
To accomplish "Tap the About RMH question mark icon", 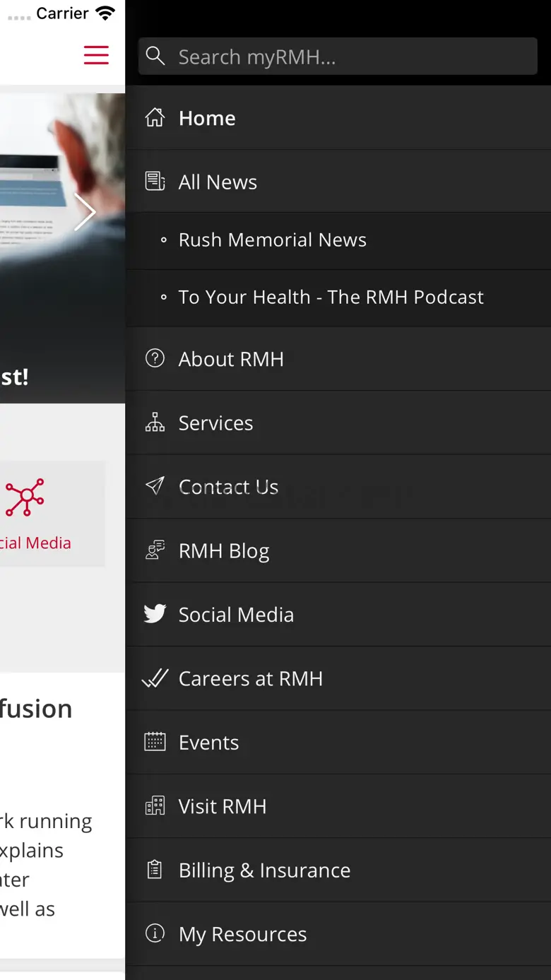I will pos(155,358).
